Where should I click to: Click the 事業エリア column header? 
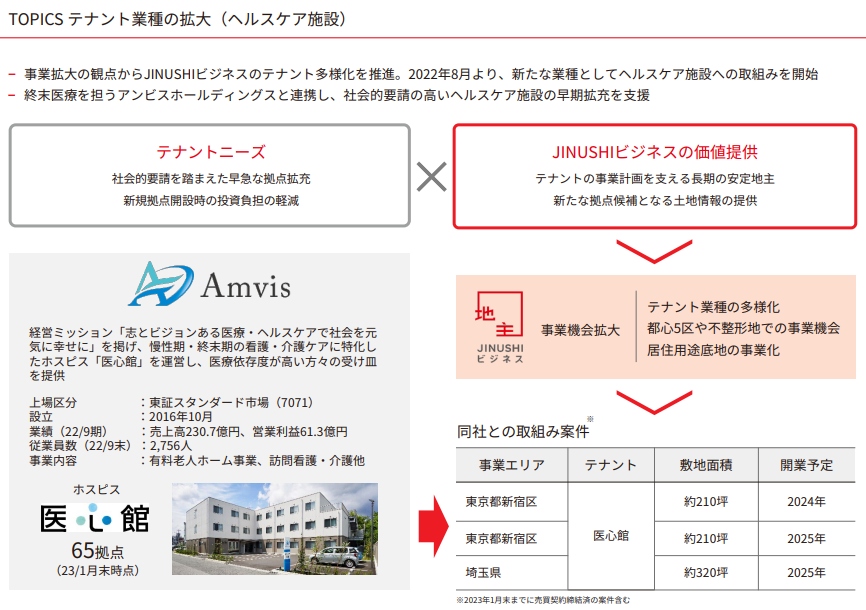pyautogui.click(x=512, y=465)
